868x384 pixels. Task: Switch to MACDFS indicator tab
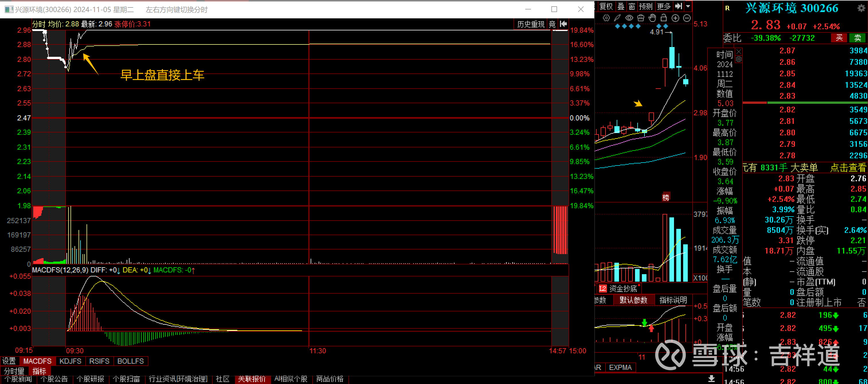[x=38, y=361]
